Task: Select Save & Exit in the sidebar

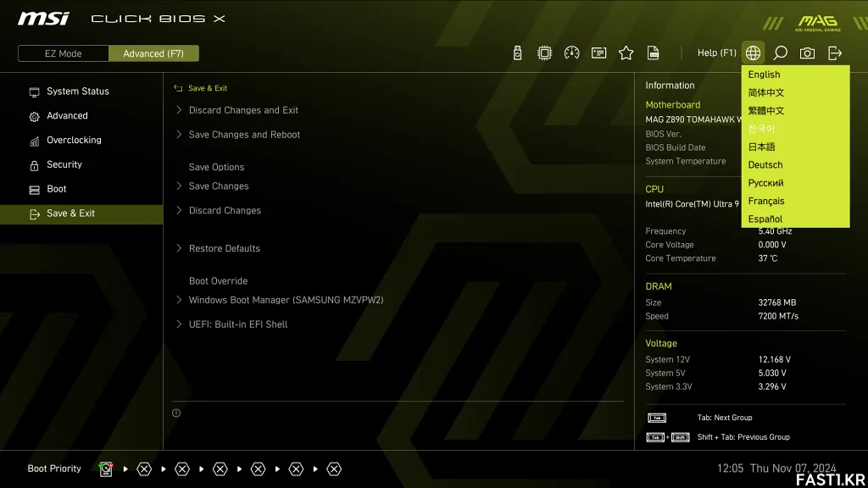Action: coord(81,213)
